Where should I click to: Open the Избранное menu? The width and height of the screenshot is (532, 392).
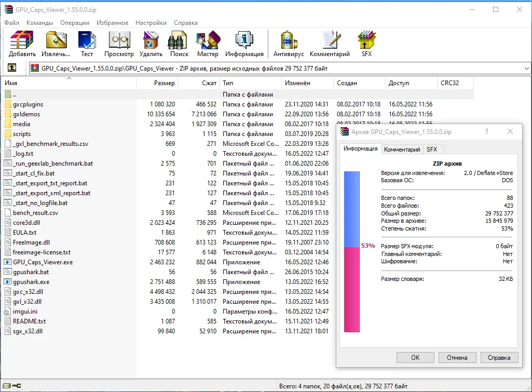(112, 23)
